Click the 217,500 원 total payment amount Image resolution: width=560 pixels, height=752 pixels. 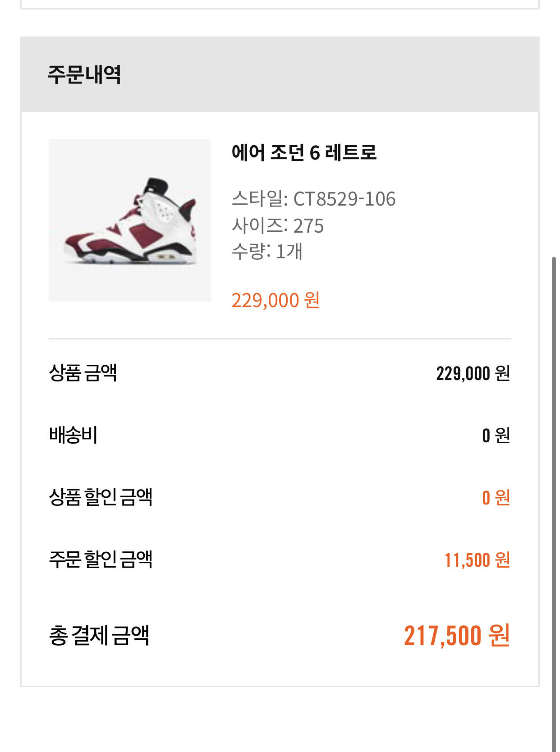click(x=457, y=636)
